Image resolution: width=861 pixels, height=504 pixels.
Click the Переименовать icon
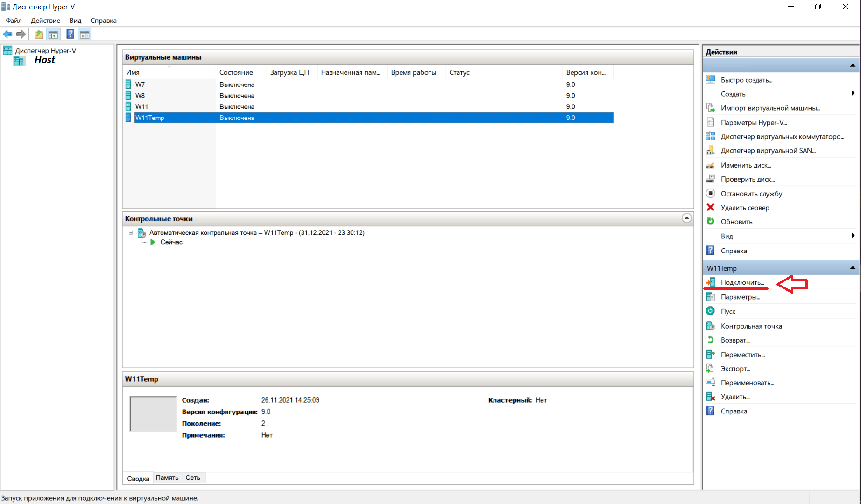(711, 382)
